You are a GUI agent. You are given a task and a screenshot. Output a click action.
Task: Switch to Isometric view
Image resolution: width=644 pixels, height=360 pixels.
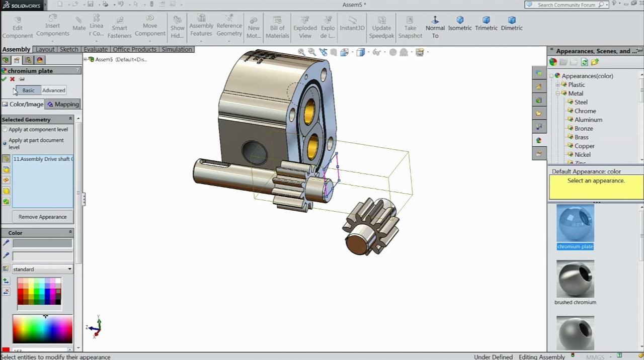click(x=460, y=24)
